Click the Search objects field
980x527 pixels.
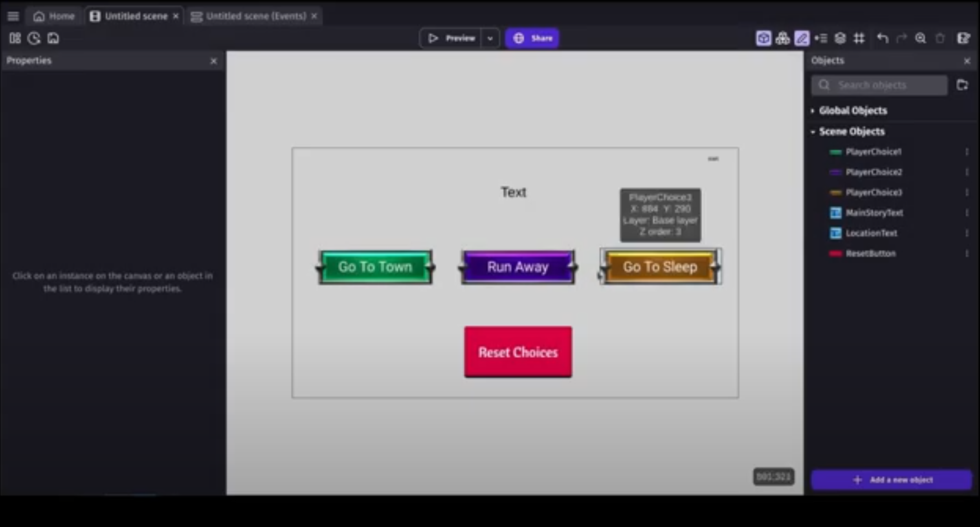(x=880, y=85)
